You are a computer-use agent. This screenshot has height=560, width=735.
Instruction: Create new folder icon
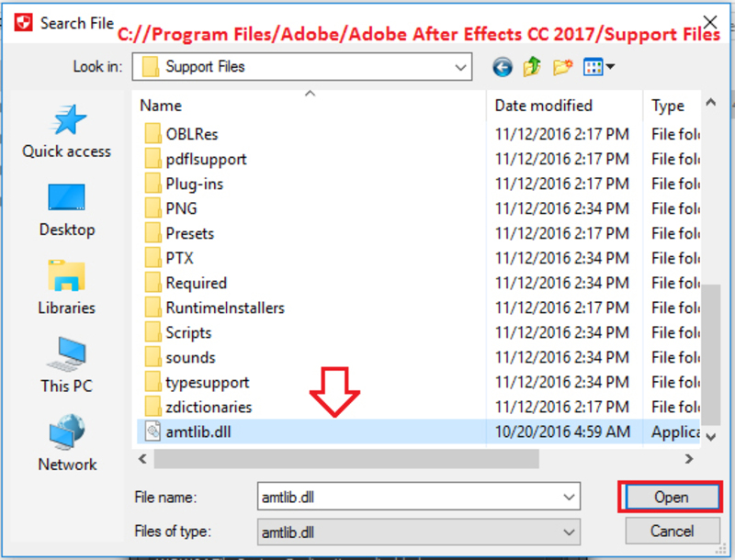coord(562,67)
